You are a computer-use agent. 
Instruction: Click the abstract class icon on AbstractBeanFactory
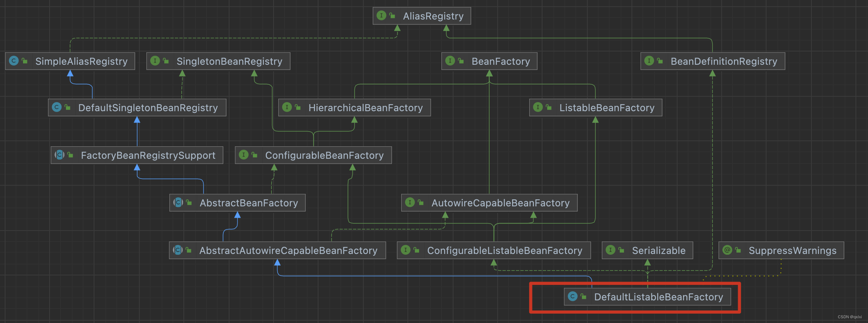tap(178, 202)
